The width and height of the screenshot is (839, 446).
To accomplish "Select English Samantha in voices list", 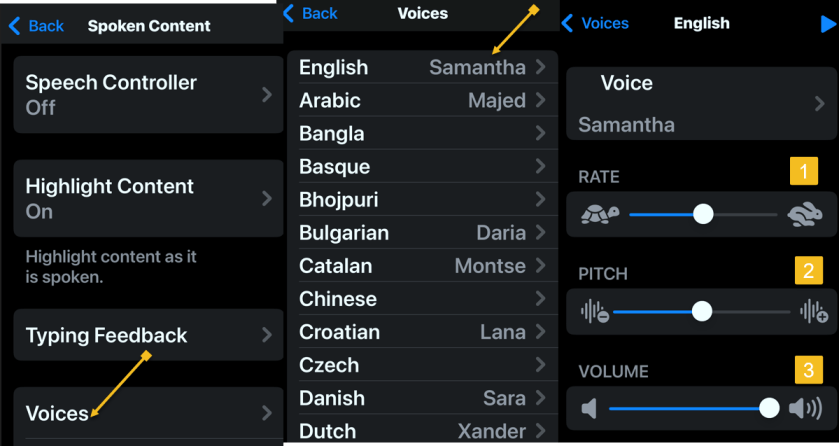I will (422, 67).
